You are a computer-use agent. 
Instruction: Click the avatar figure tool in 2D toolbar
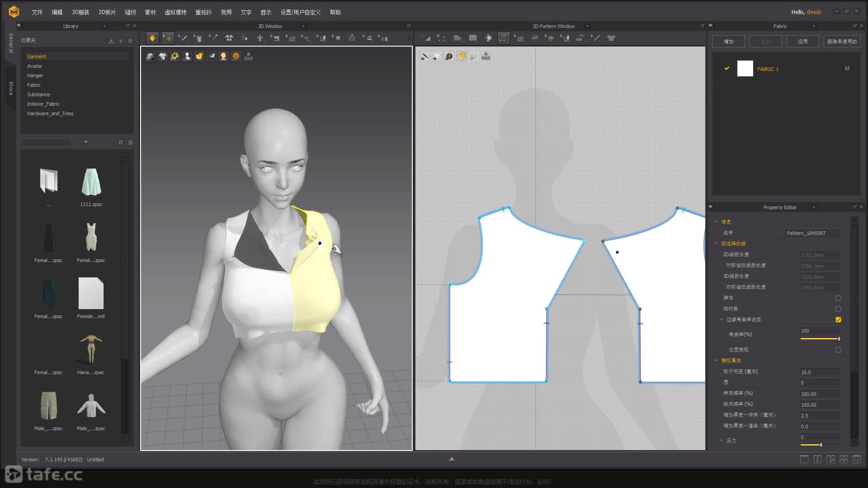click(488, 38)
